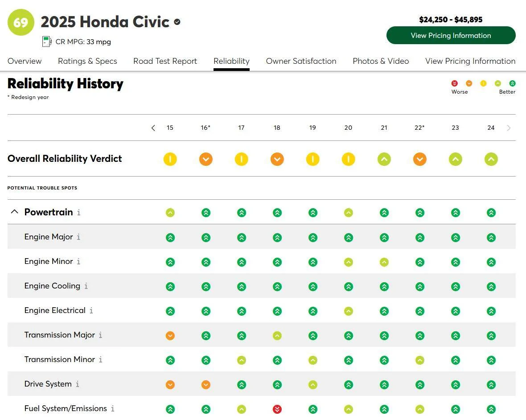Select the Reliability tab
Image resolution: width=526 pixels, height=420 pixels.
[x=231, y=61]
